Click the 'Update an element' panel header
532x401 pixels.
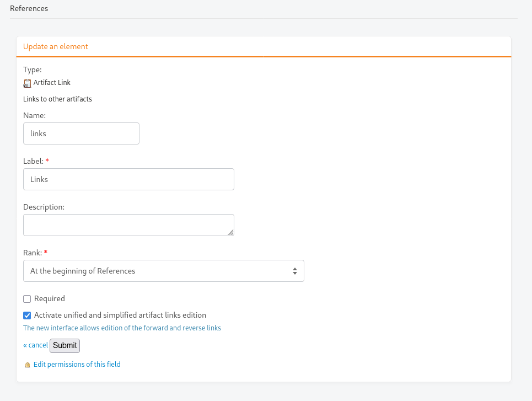55,46
